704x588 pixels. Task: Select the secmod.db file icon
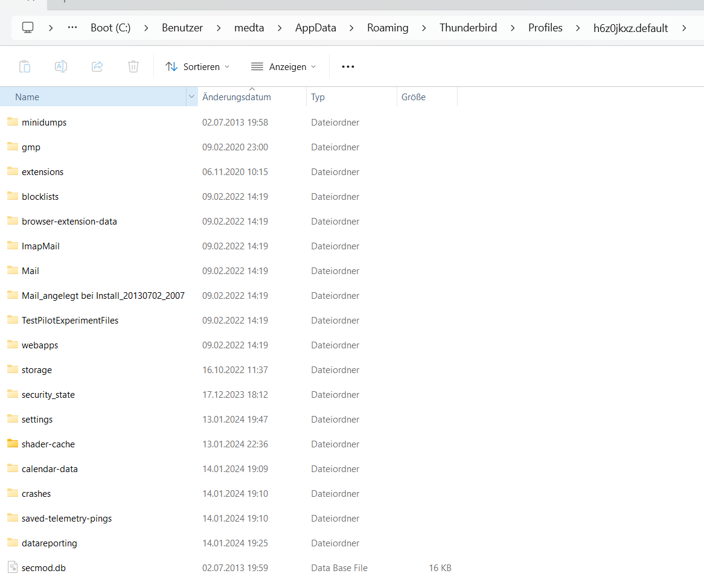(13, 567)
